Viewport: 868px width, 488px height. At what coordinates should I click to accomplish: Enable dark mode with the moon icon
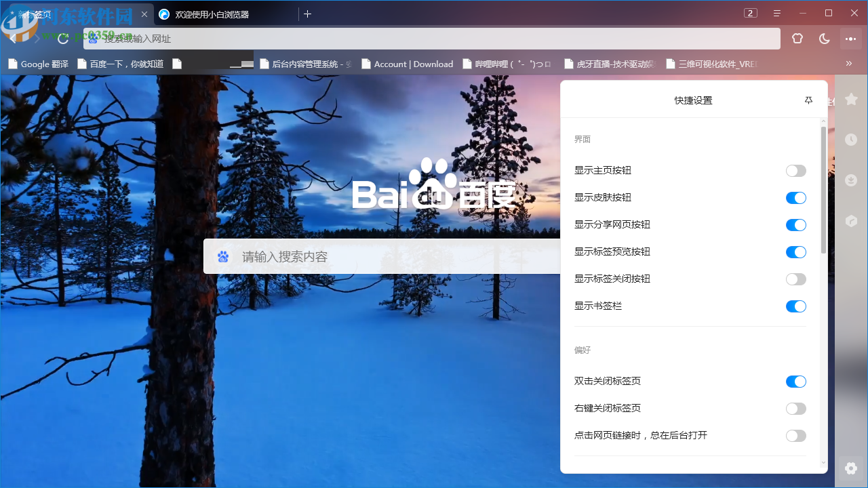point(824,39)
